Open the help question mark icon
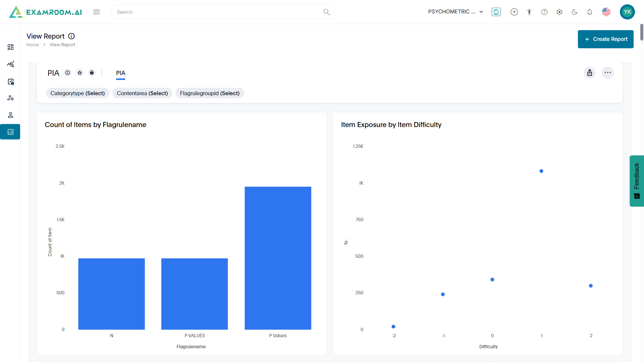 (544, 12)
